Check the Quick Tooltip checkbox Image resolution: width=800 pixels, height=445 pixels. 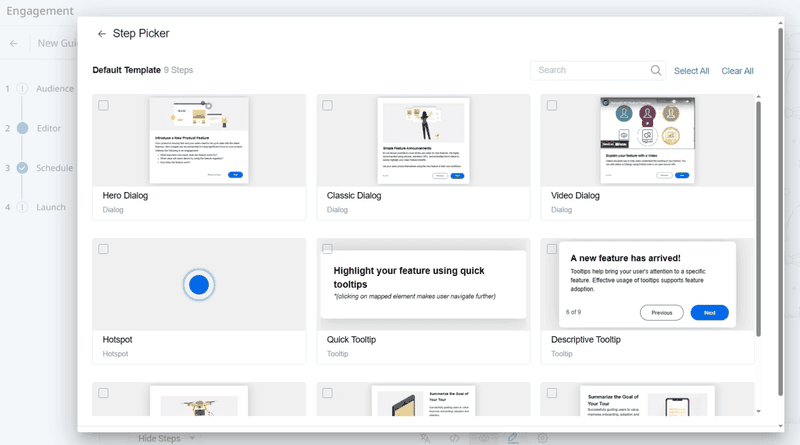pos(328,249)
